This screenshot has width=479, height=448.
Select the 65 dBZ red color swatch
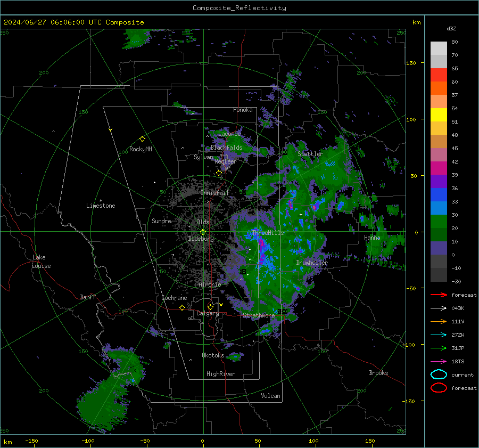[x=439, y=75]
